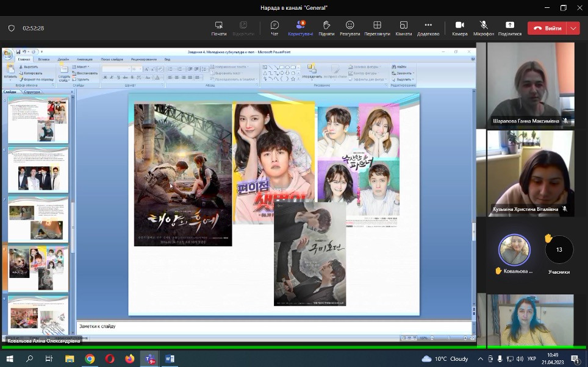View the 13 participants overflow tile
The width and height of the screenshot is (588, 367).
coord(559,250)
